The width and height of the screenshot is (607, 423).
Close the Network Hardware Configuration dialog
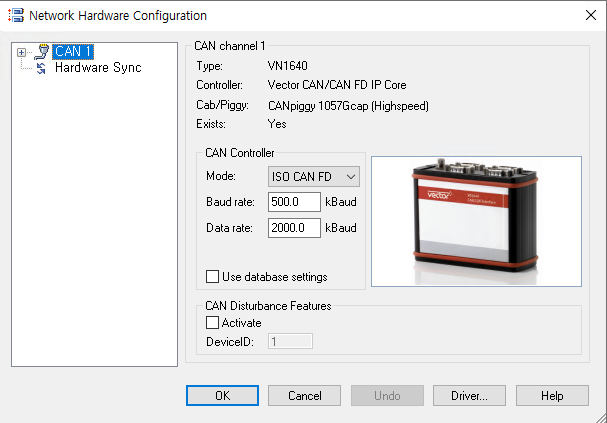pyautogui.click(x=591, y=15)
